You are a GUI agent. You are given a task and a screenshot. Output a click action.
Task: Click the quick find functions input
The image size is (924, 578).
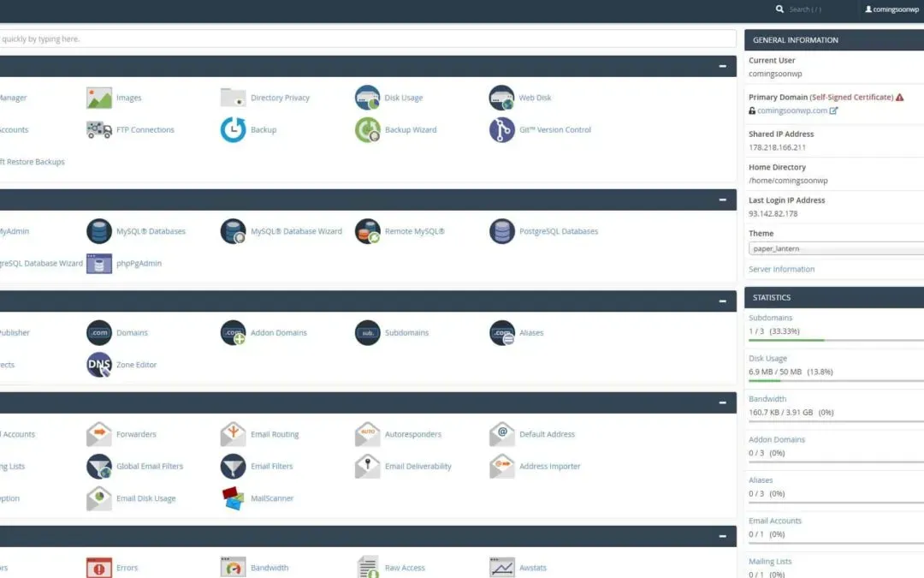pos(366,39)
